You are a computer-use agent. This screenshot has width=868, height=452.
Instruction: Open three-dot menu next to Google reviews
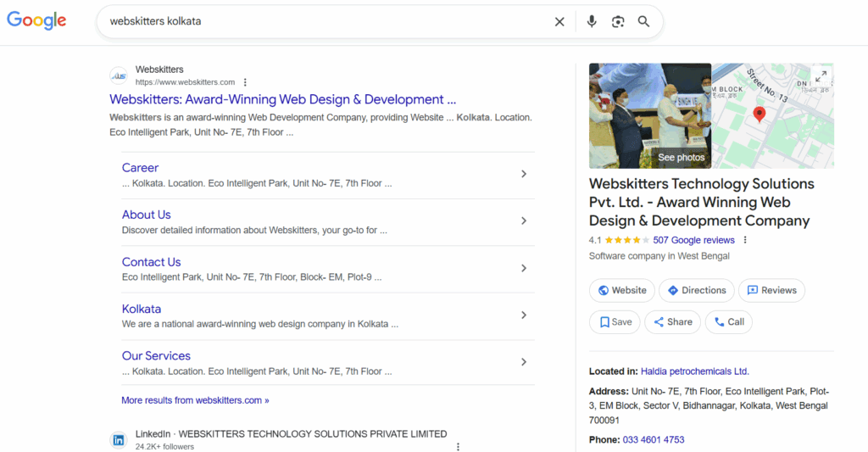click(745, 240)
